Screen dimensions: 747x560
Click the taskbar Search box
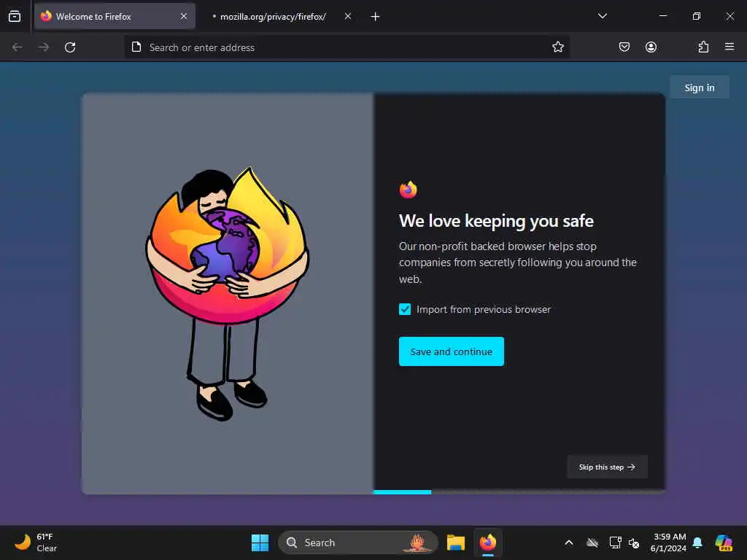point(357,542)
